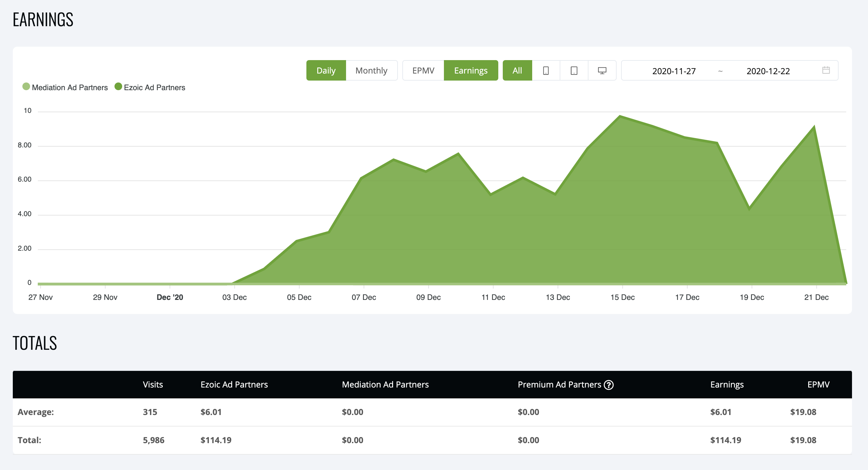This screenshot has height=470, width=868.
Task: Edit end date 2020-12-22 field
Action: click(768, 71)
